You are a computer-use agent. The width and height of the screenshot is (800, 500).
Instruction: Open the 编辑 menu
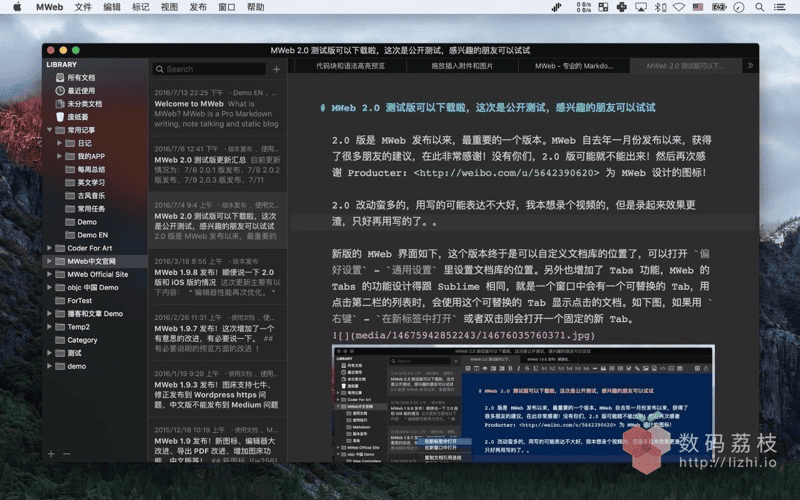click(112, 7)
